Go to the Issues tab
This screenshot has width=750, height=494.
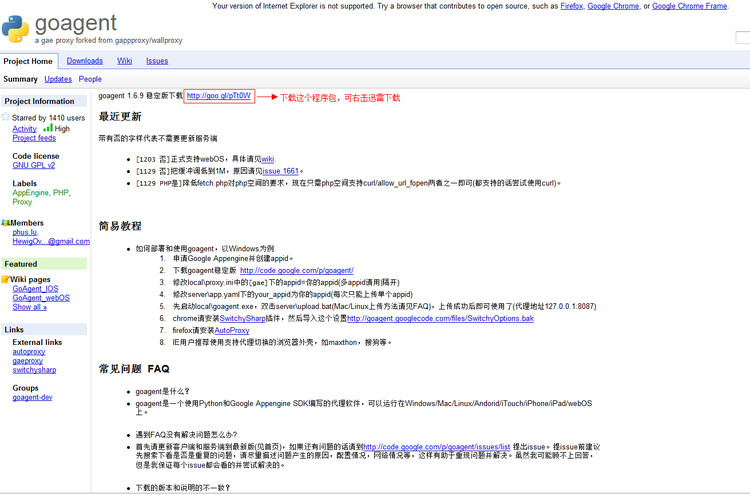click(x=157, y=61)
